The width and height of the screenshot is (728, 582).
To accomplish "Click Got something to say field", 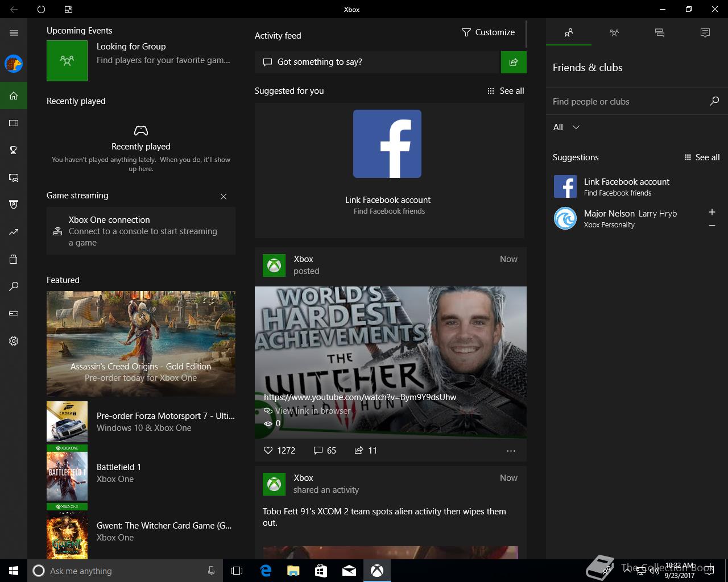I will (x=377, y=62).
